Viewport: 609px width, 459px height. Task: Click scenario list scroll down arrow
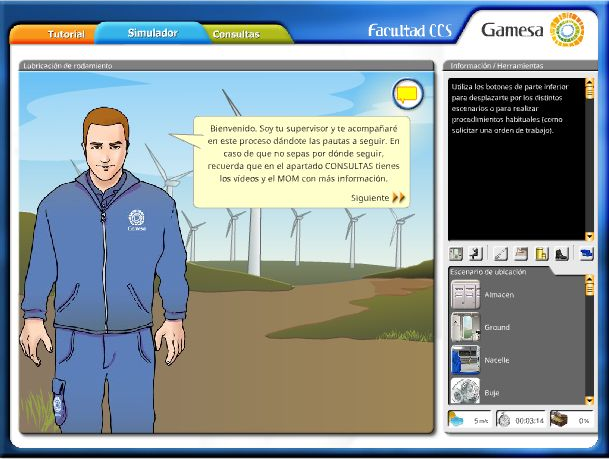[x=589, y=400]
